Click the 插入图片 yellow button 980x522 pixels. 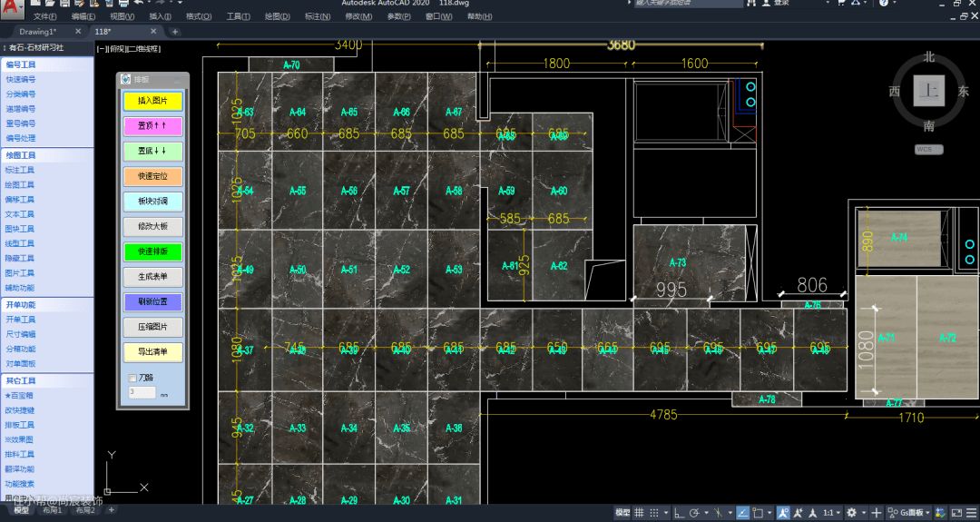152,101
